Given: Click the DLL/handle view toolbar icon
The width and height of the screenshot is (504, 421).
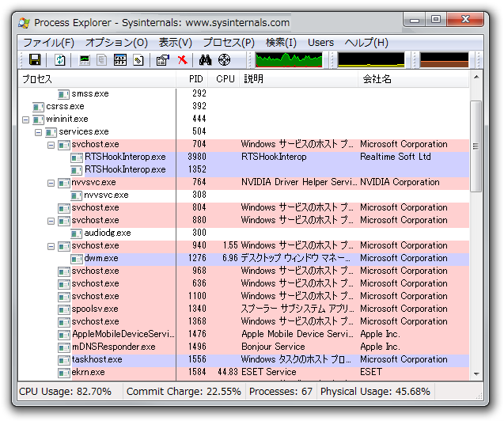Looking at the screenshot, I should pyautogui.click(x=138, y=60).
